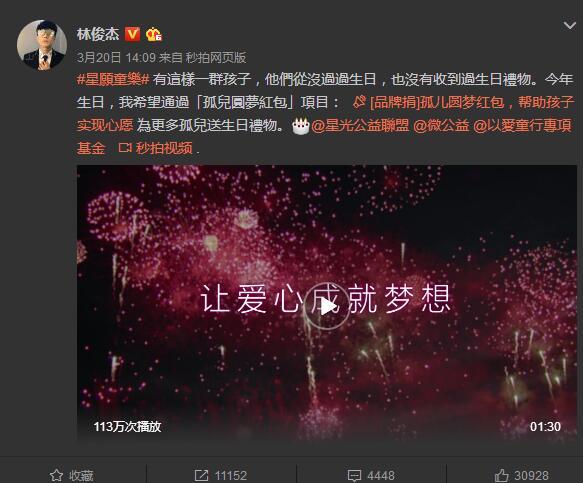Visit the @星光公益聯盟 mention
Image resolution: width=583 pixels, height=483 pixels.
tap(360, 126)
